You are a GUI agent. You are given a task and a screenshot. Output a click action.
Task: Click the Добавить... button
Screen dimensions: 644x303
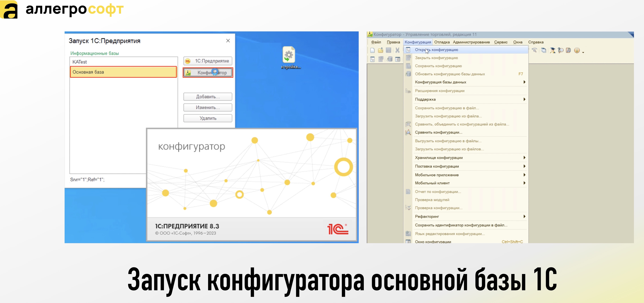(208, 97)
